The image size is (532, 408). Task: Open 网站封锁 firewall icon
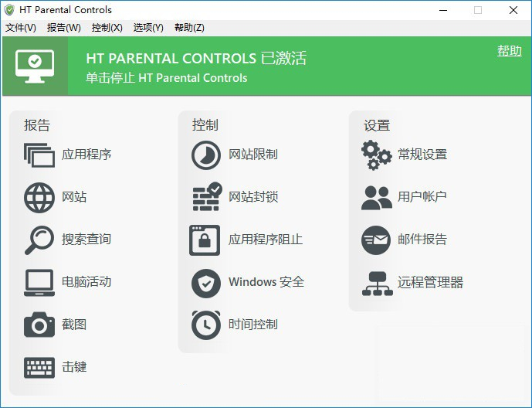(x=207, y=196)
